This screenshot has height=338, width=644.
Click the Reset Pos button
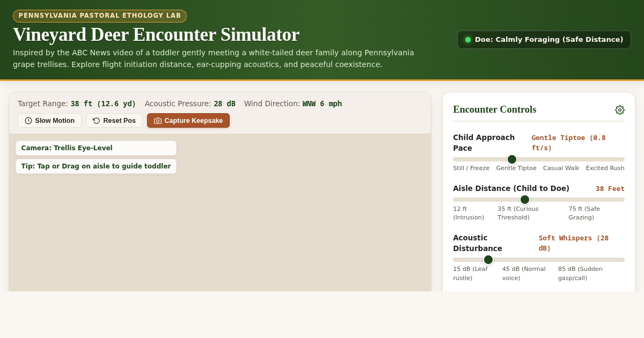coord(114,121)
